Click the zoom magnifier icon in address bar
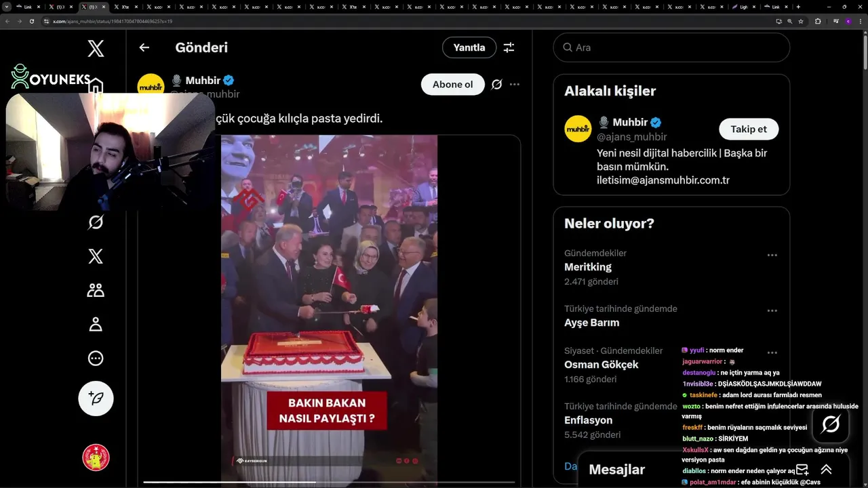Image resolution: width=868 pixels, height=488 pixels. point(790,21)
